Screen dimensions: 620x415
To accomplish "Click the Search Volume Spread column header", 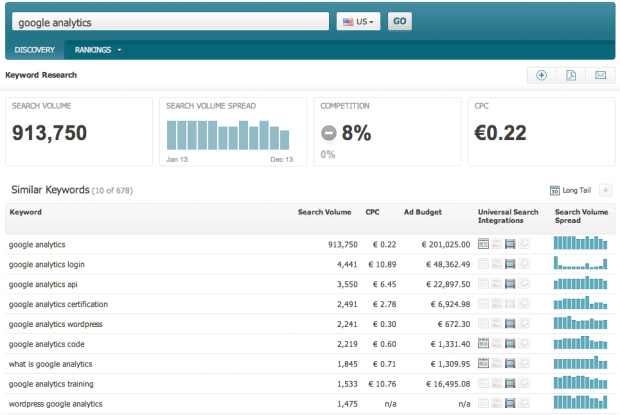I will (581, 216).
